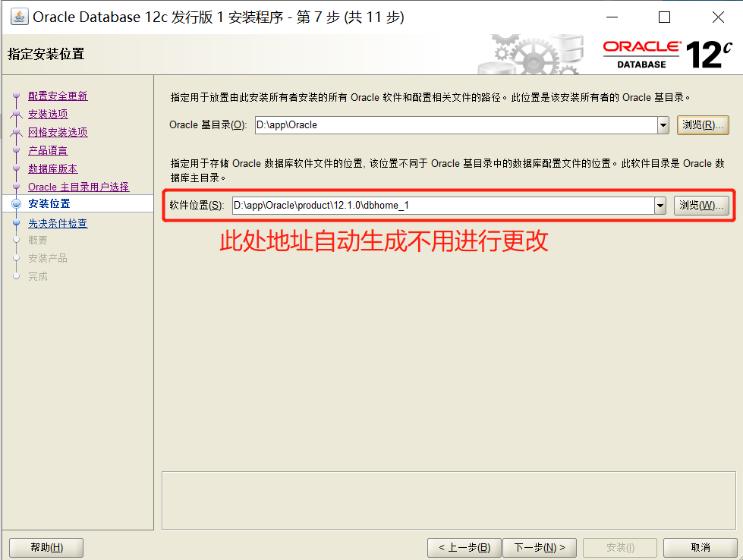
Task: Click the 软件位置(S): label
Action: pyautogui.click(x=197, y=206)
